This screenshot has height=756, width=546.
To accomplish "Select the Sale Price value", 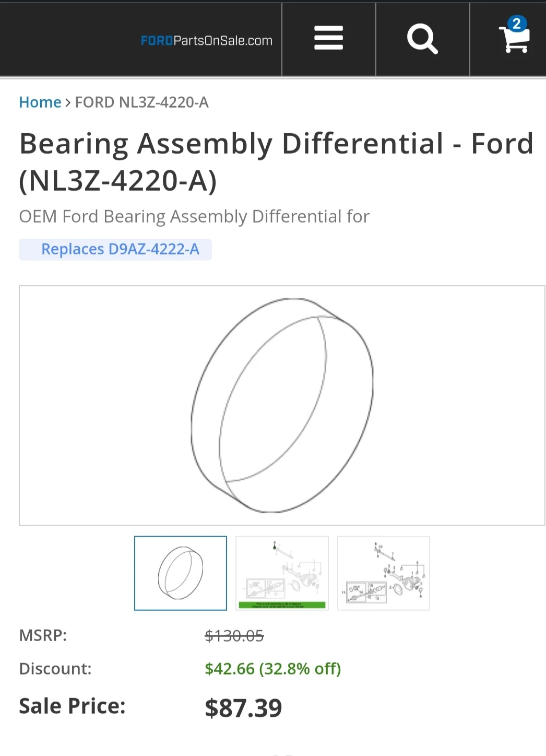I will 243,707.
